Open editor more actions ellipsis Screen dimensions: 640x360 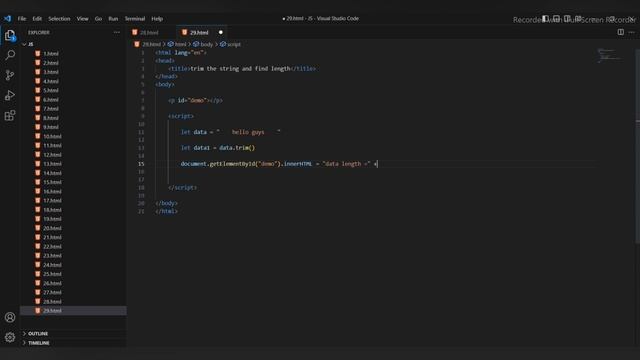pyautogui.click(x=631, y=32)
